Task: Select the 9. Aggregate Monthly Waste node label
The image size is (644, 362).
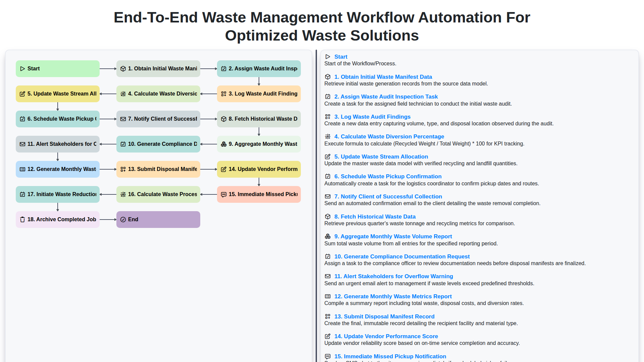Action: [x=263, y=144]
